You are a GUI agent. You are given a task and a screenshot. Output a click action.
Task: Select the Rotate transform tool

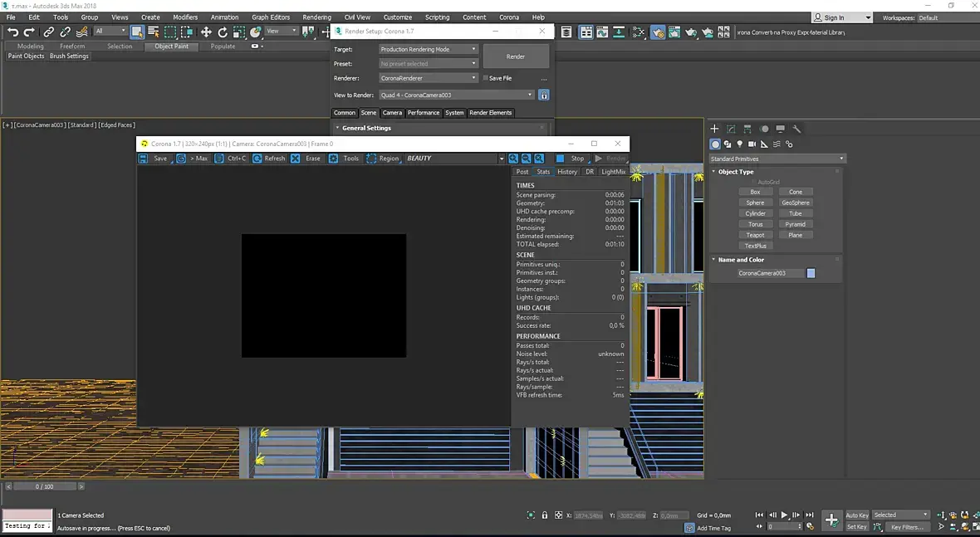(223, 32)
